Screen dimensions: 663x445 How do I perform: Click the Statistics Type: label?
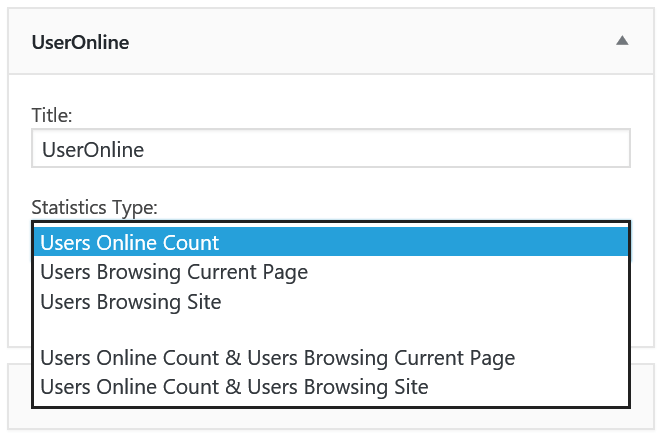94,207
